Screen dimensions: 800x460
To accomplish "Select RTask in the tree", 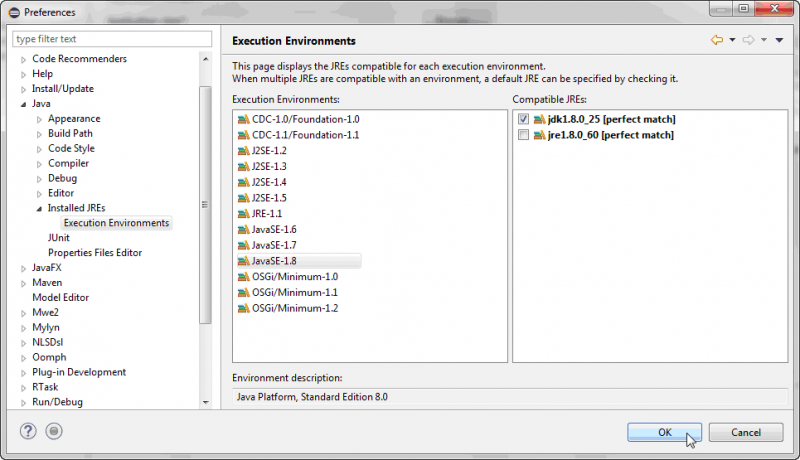I will tap(45, 387).
